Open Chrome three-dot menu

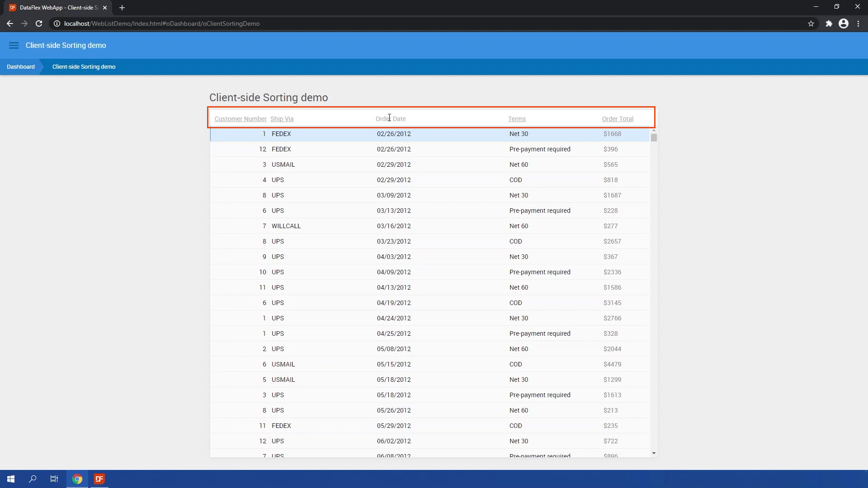coord(858,23)
